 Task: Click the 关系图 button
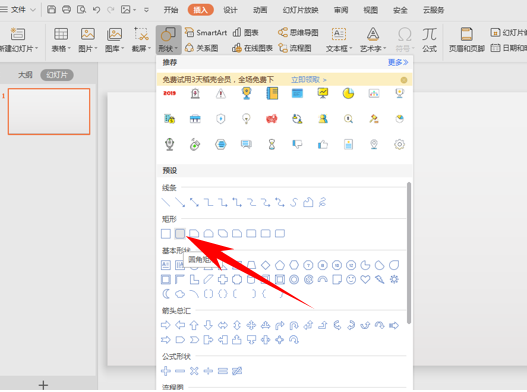pyautogui.click(x=201, y=48)
